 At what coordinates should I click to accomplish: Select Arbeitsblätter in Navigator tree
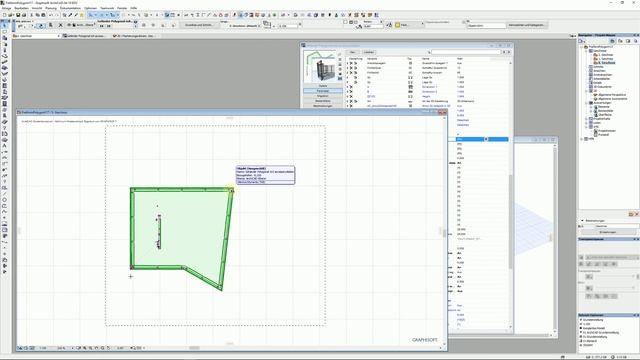602,79
